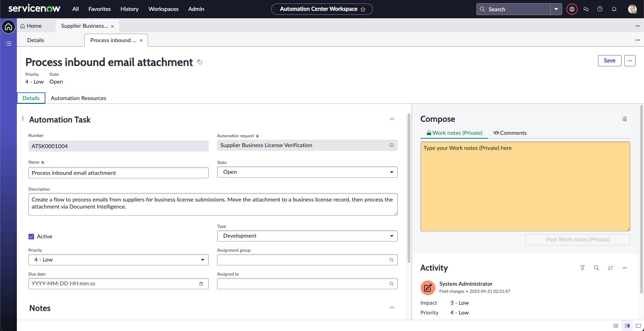Click the Save button
The width and height of the screenshot is (644, 331).
(609, 61)
